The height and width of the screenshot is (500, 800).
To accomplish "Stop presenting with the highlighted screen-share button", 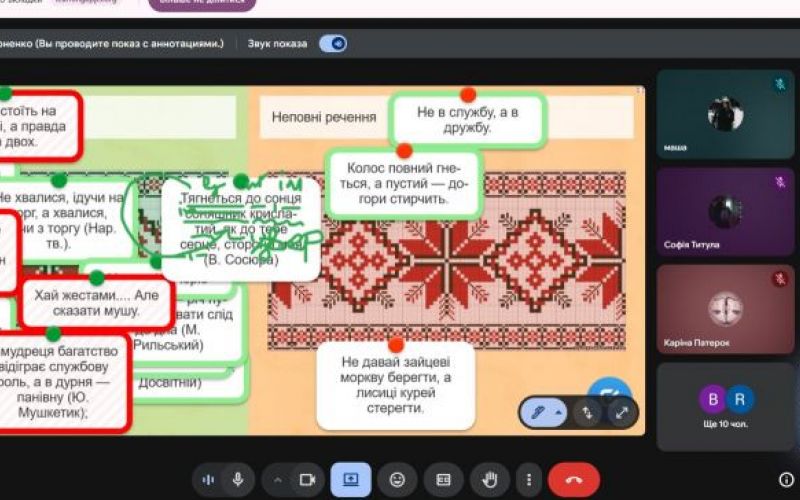I will click(x=351, y=479).
